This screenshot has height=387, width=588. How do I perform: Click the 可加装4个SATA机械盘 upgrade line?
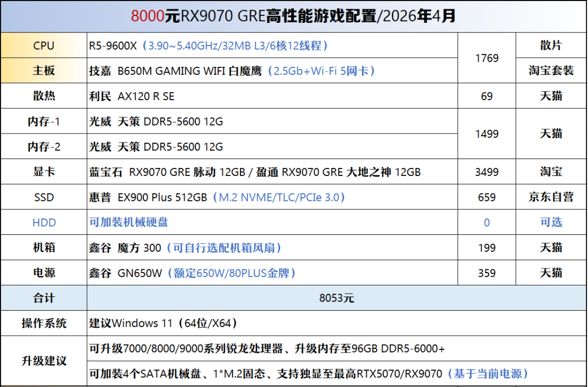(337, 373)
